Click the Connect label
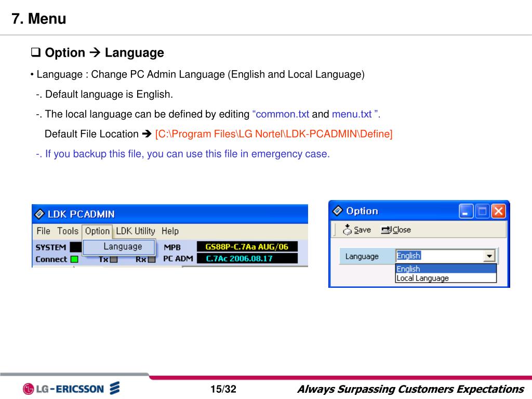The width and height of the screenshot is (532, 399). tap(51, 259)
